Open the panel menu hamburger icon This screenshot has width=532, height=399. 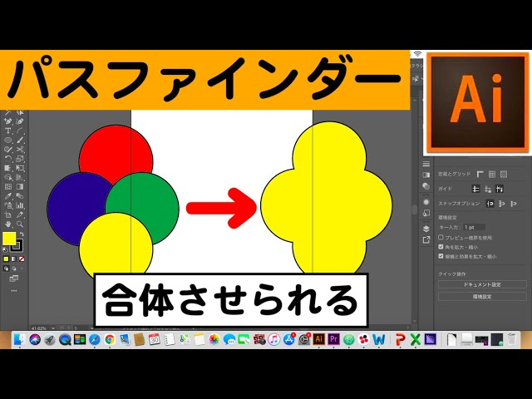426,164
